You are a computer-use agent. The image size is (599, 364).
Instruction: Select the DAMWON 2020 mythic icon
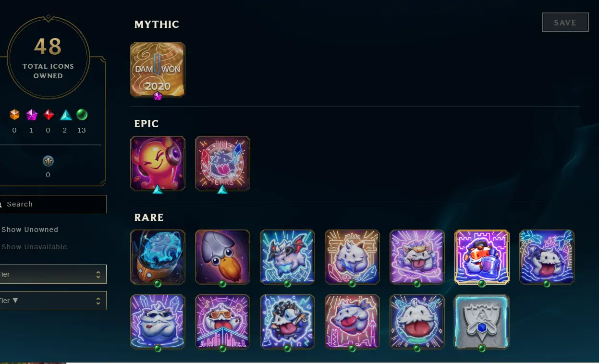tap(158, 70)
